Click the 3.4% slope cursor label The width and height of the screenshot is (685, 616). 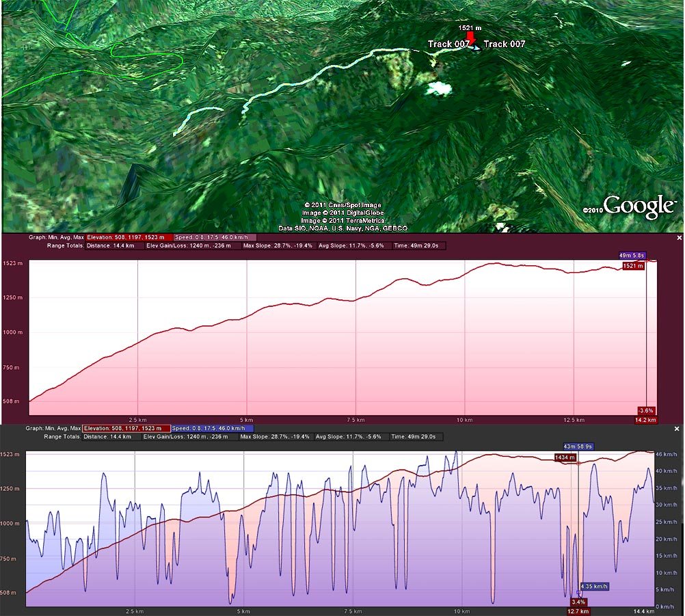pyautogui.click(x=578, y=602)
